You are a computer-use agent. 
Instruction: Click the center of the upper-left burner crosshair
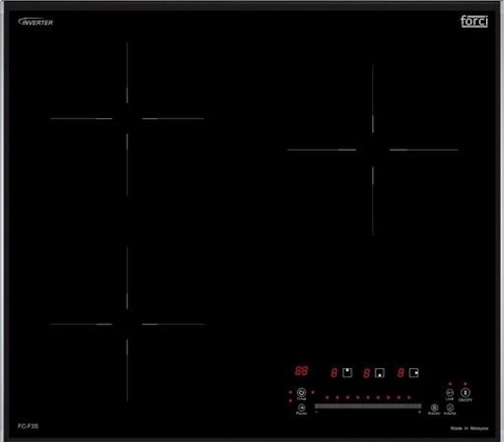pyautogui.click(x=127, y=119)
